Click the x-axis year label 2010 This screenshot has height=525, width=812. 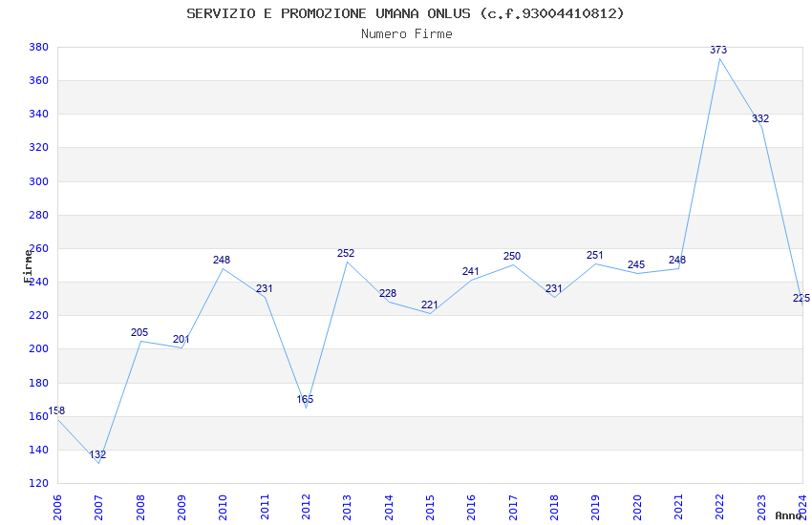point(224,508)
